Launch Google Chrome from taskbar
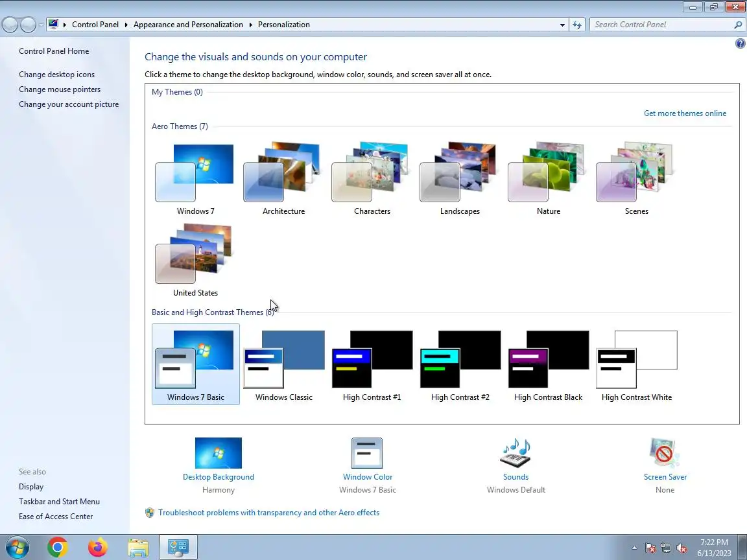 pyautogui.click(x=57, y=547)
